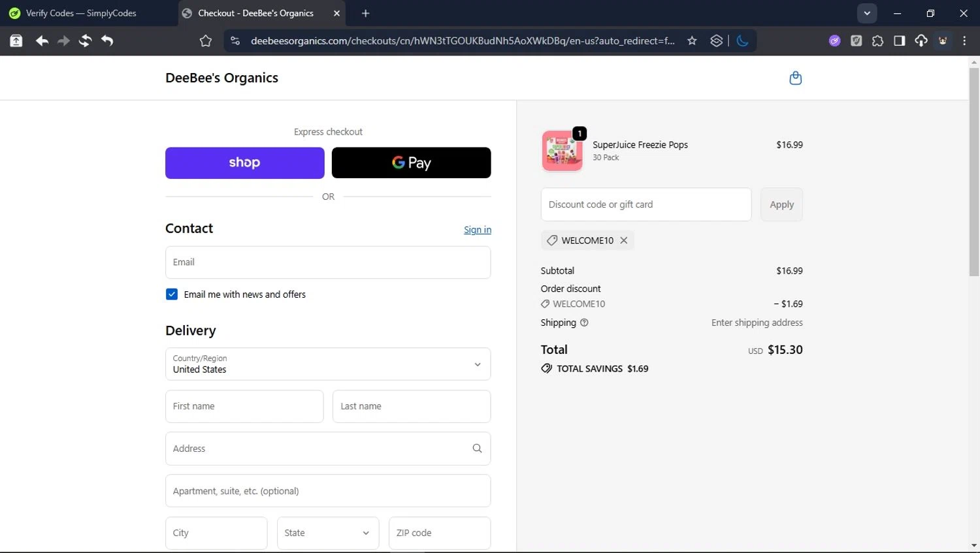
Task: Click the Total amount $15.30
Action: tap(785, 350)
